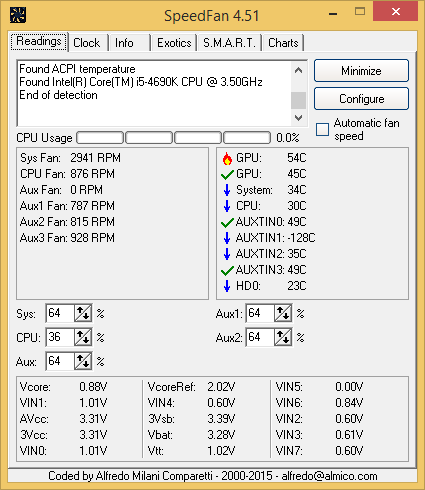
Task: Click the Aux1 speed value field
Action: click(260, 313)
